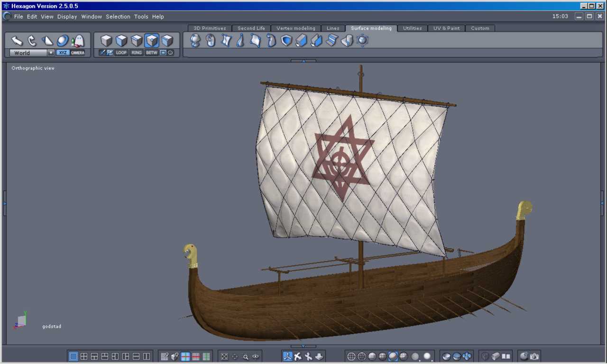Collapse the top toolbar panel arrow
The height and width of the screenshot is (364, 607).
(303, 61)
